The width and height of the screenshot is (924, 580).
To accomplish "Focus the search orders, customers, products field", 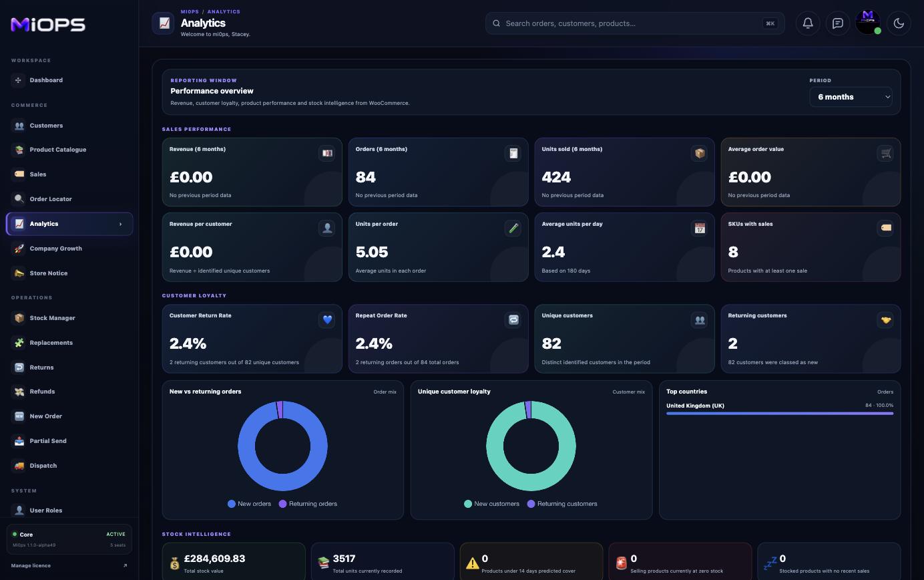I will pyautogui.click(x=635, y=23).
